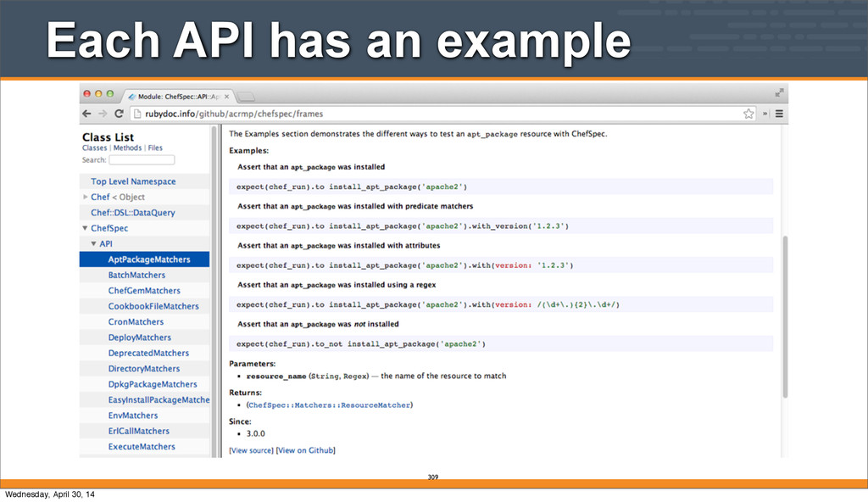
Task: Open the API module entry
Action: pos(106,243)
